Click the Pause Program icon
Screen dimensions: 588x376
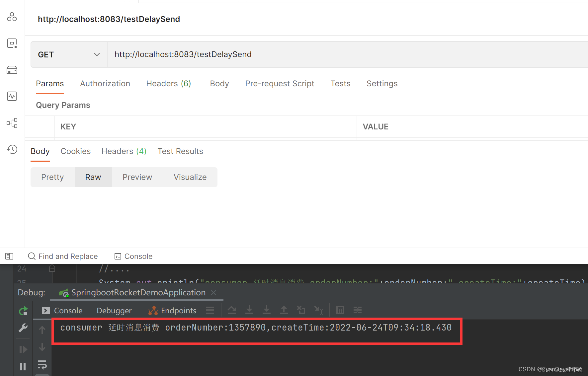click(23, 367)
